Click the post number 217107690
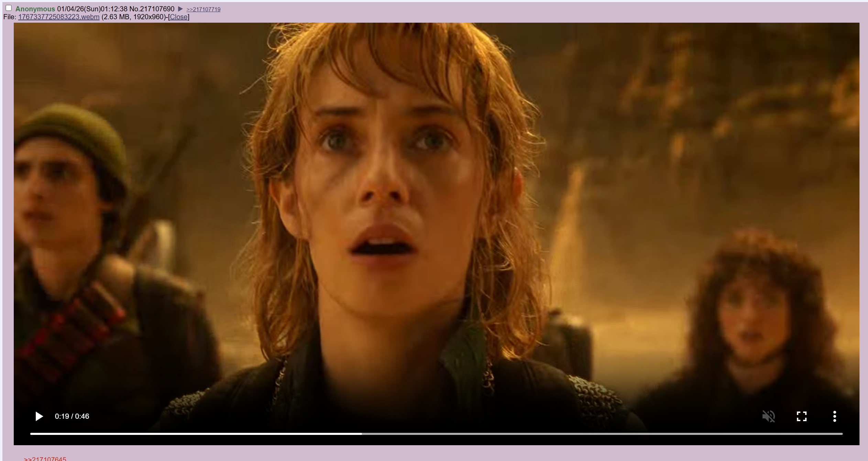This screenshot has width=868, height=461. click(157, 9)
